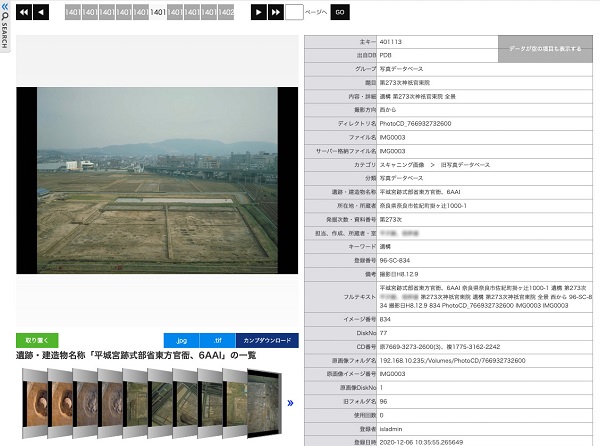The width and height of the screenshot is (600, 446).
Task: Click the last page number 1402 link
Action: pyautogui.click(x=226, y=12)
